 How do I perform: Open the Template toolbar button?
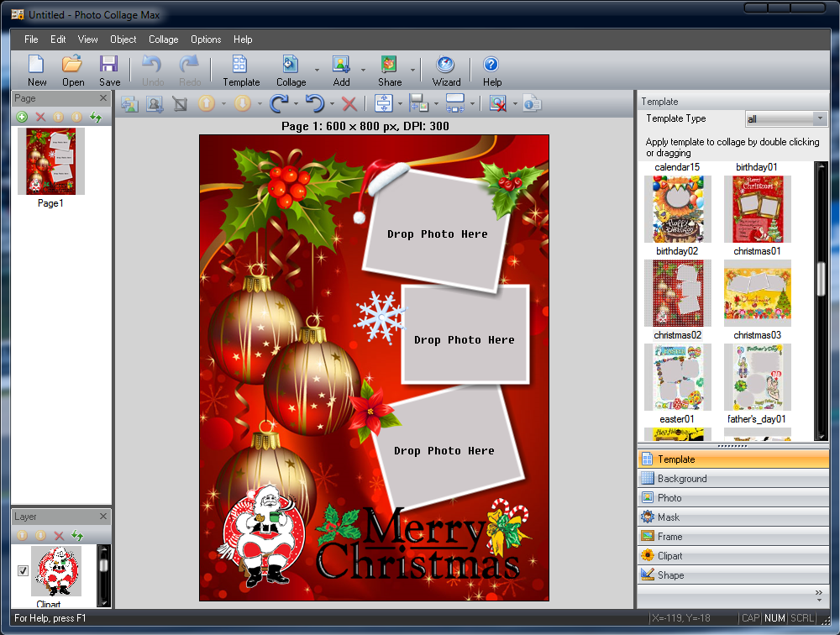[x=240, y=71]
